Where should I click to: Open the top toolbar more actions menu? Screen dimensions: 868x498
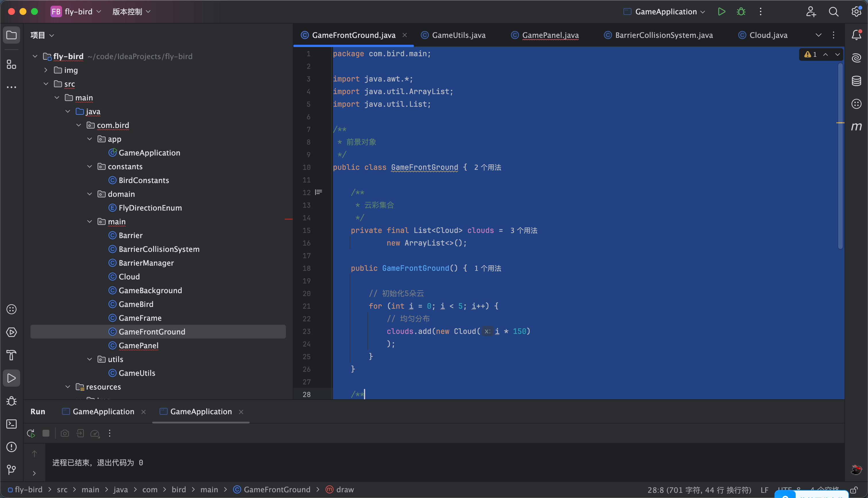tap(761, 12)
